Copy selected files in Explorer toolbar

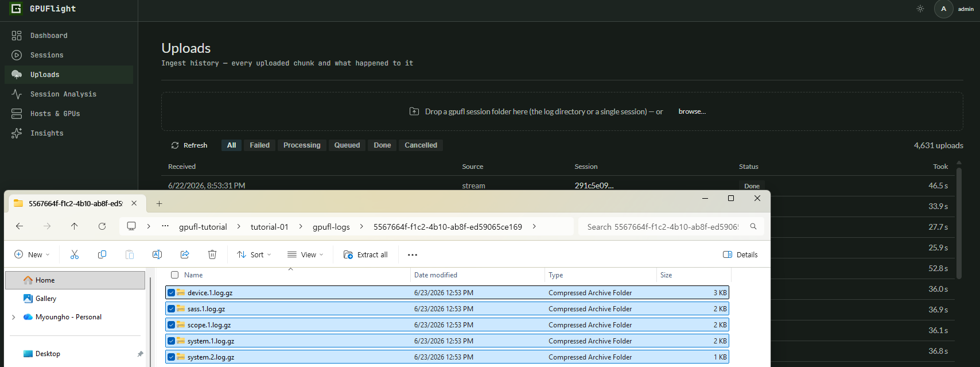pos(102,254)
